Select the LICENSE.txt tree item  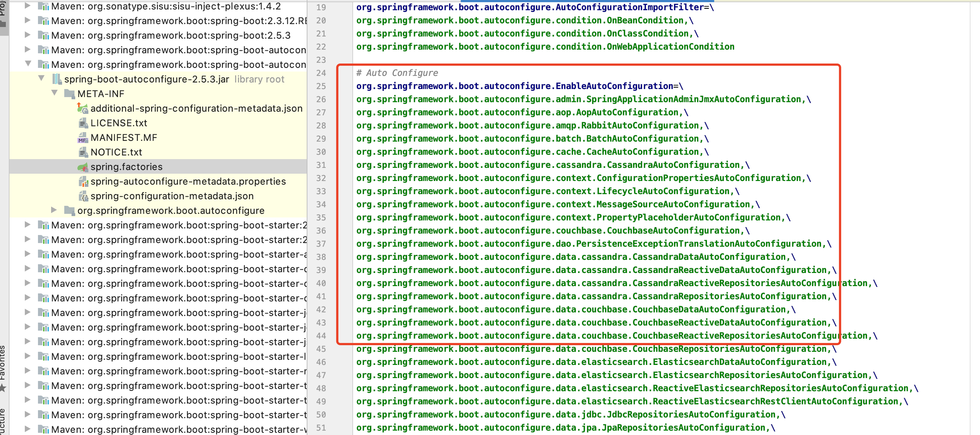coord(119,123)
